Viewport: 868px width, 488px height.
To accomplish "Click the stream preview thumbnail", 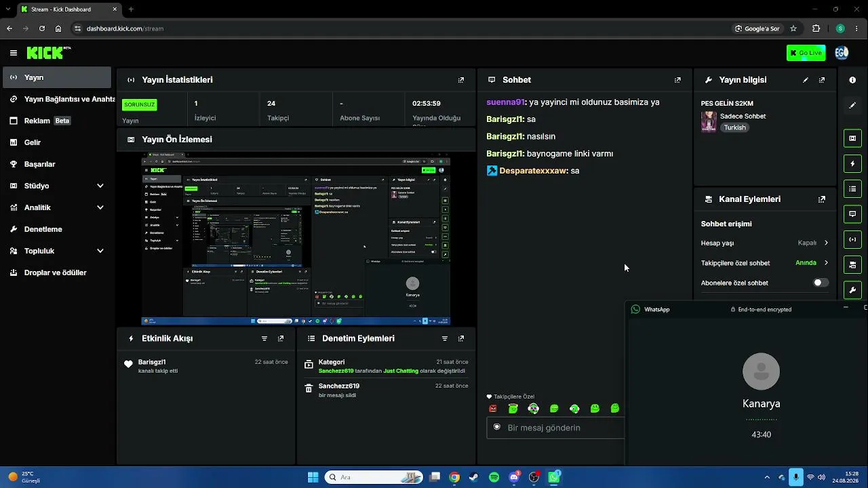I will [296, 240].
